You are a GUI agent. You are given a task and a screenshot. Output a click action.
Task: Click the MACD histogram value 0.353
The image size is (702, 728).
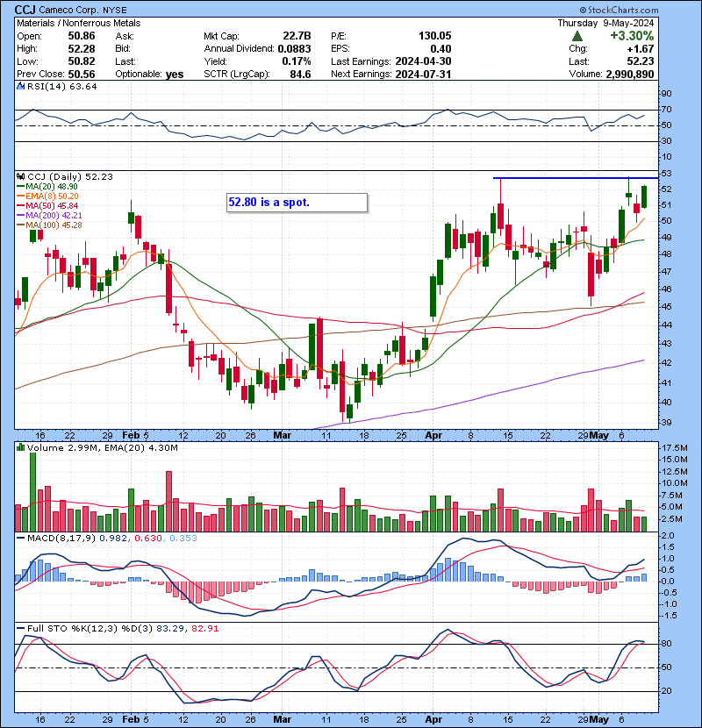(183, 539)
